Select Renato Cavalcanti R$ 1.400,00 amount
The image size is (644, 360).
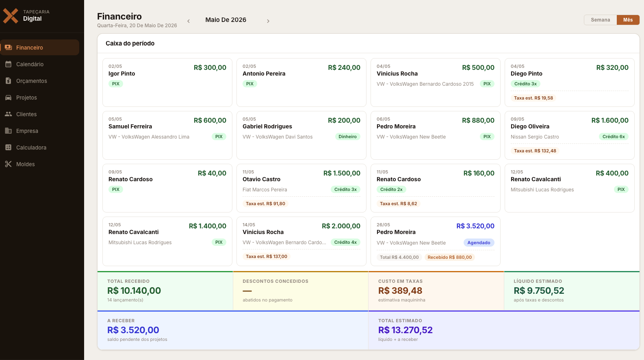tap(208, 226)
